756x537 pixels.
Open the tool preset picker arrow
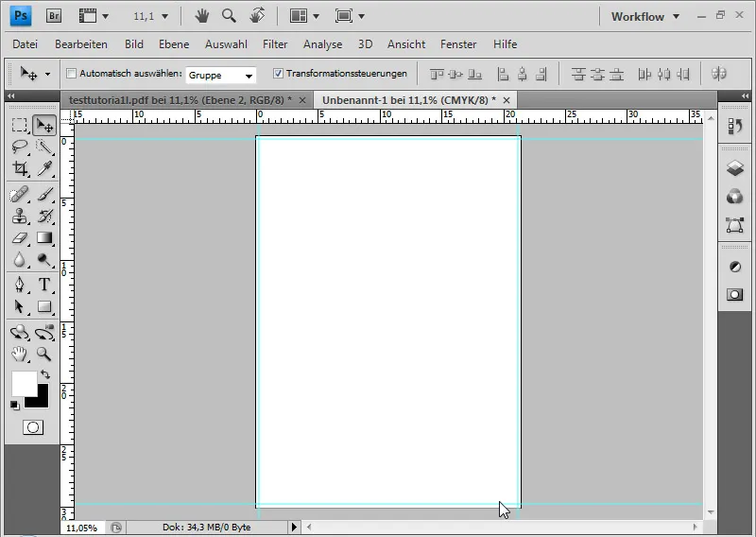(47, 75)
